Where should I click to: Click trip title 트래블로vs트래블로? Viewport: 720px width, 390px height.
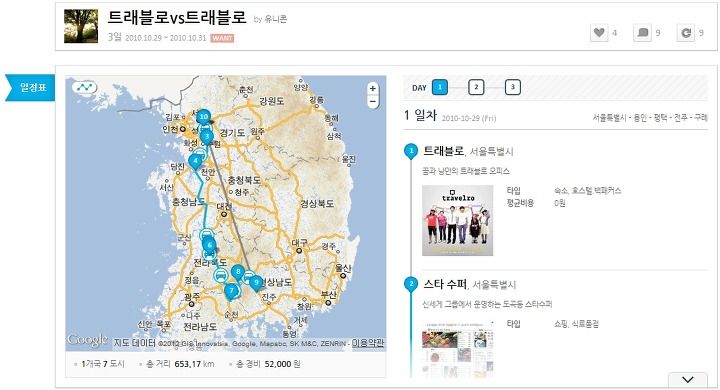[x=177, y=17]
